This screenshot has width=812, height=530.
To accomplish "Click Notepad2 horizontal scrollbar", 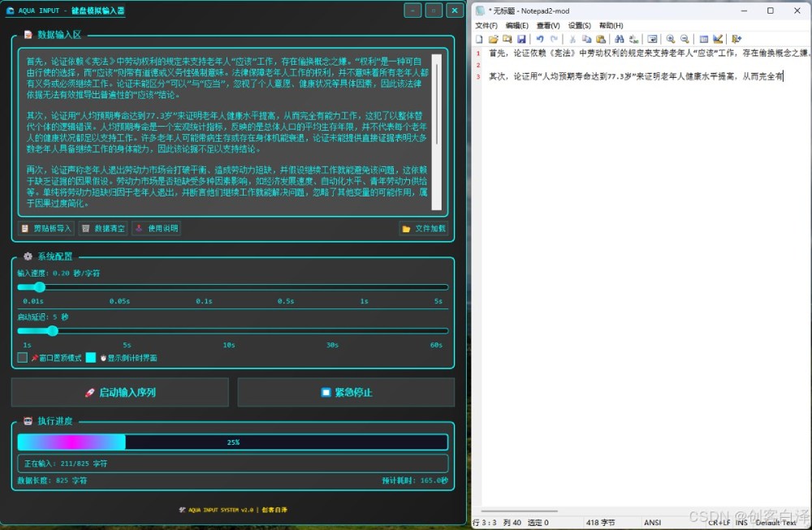I will click(520, 511).
